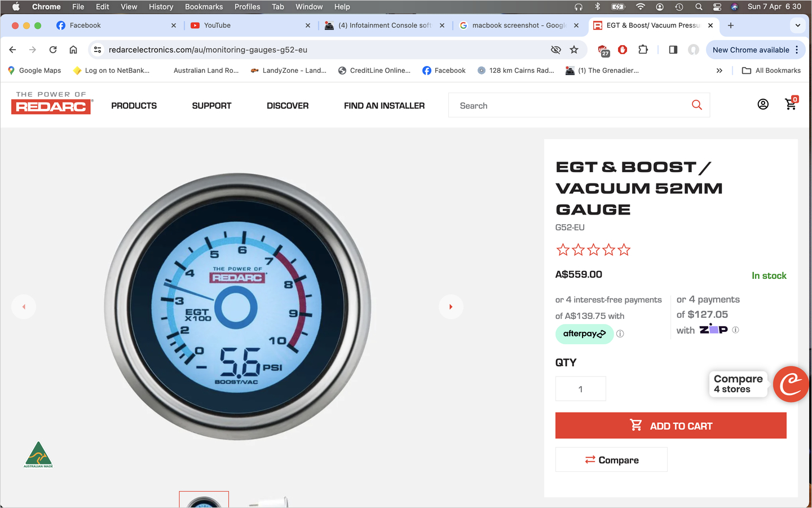This screenshot has width=812, height=508.
Task: Open Control Centre in menu bar
Action: point(717,7)
